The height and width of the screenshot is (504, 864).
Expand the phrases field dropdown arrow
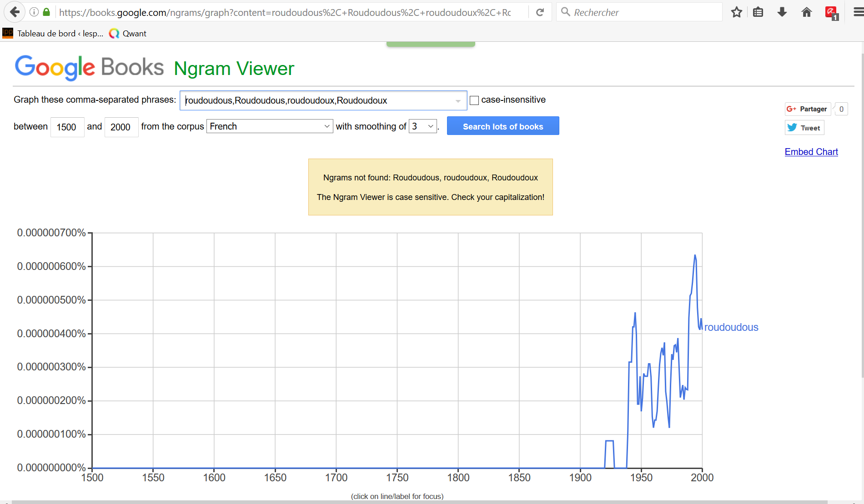(458, 101)
